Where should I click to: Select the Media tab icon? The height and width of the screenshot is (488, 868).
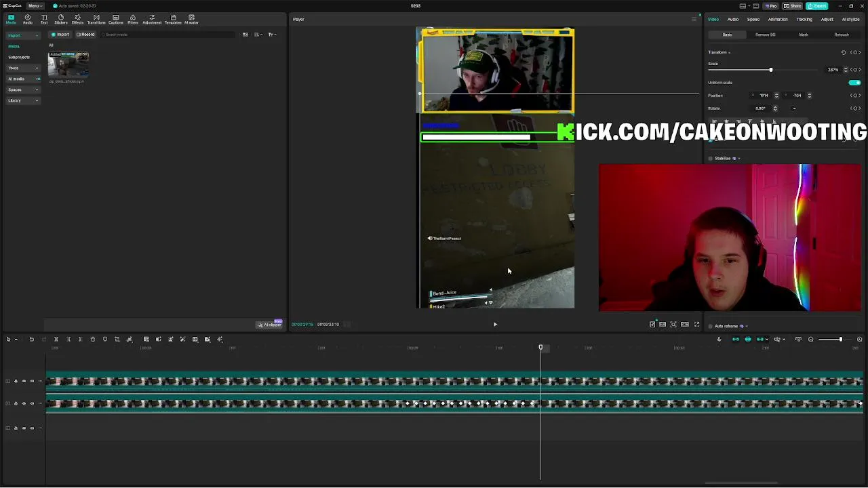[x=11, y=19]
